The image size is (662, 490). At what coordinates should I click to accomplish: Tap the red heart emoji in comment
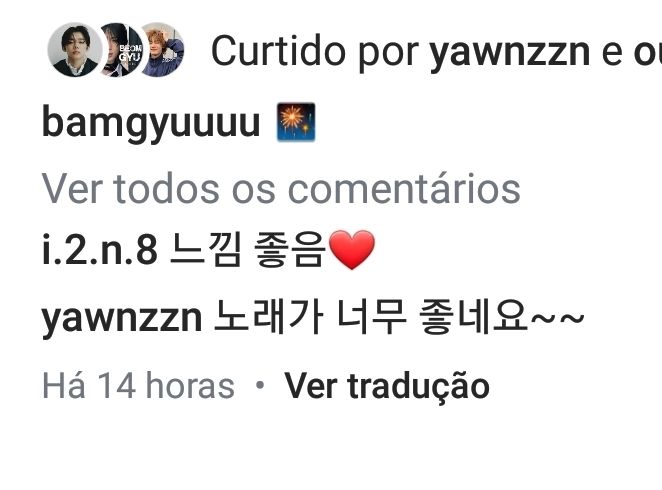pyautogui.click(x=351, y=250)
